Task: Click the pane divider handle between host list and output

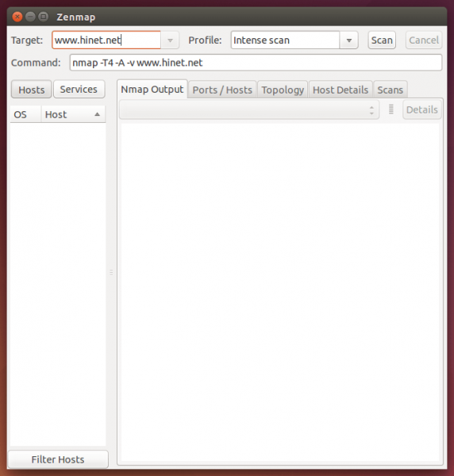Action: [x=111, y=272]
